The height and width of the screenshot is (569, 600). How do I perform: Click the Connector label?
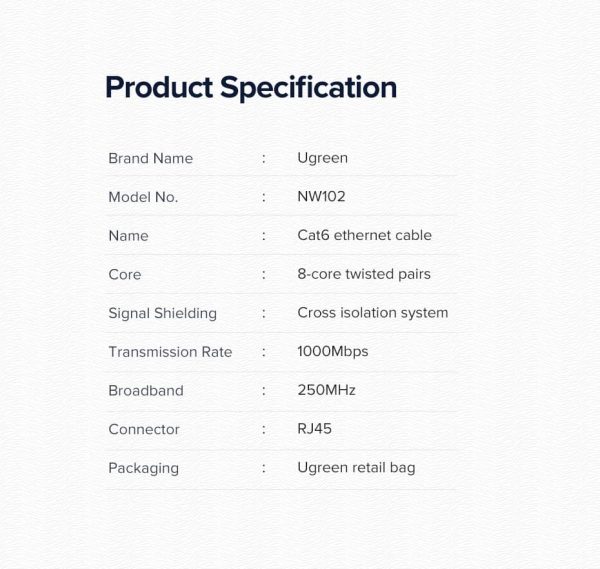pyautogui.click(x=144, y=429)
